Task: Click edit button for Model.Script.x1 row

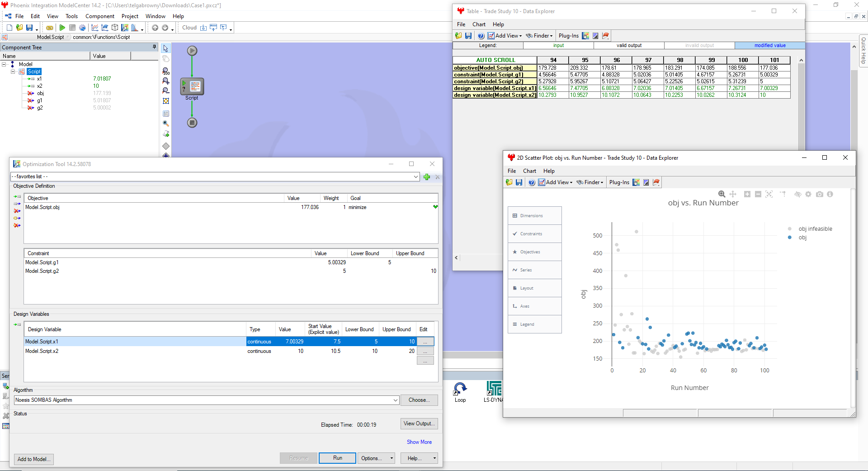Action: [x=425, y=342]
